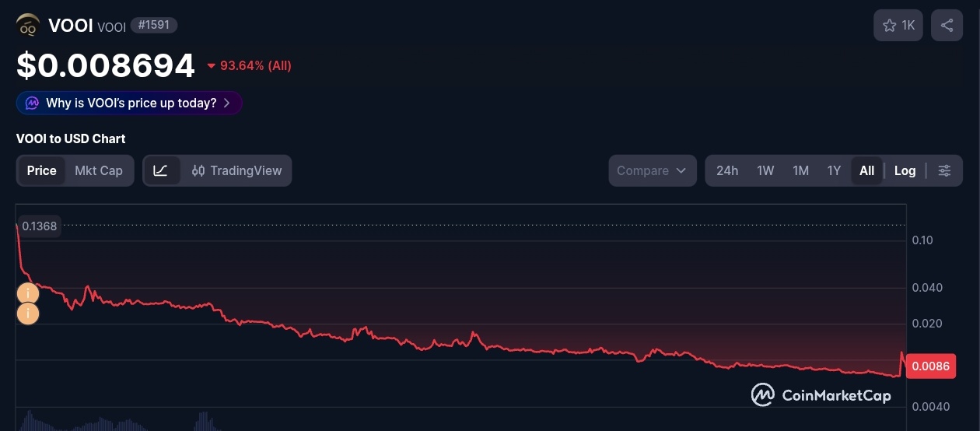This screenshot has width=980, height=431.
Task: Open TradingView candlestick chart
Action: coord(236,170)
